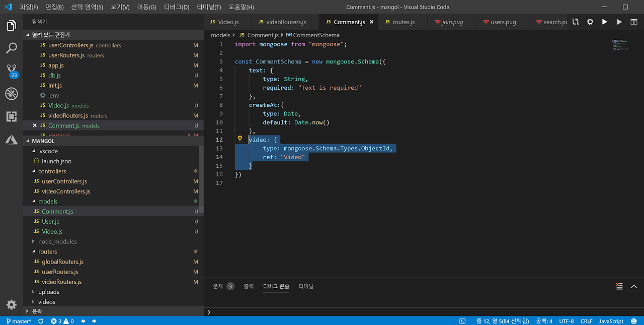Click the split editor icon
The width and height of the screenshot is (644, 325).
point(633,22)
